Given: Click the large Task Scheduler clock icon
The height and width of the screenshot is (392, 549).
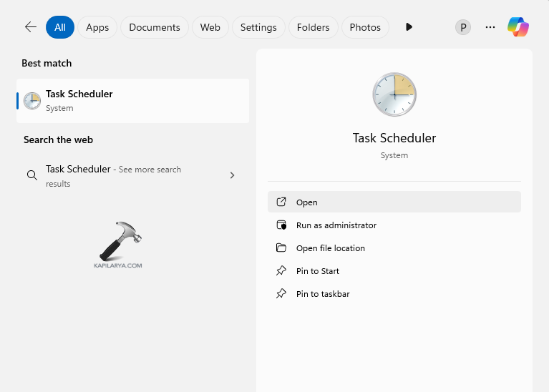Looking at the screenshot, I should (394, 94).
